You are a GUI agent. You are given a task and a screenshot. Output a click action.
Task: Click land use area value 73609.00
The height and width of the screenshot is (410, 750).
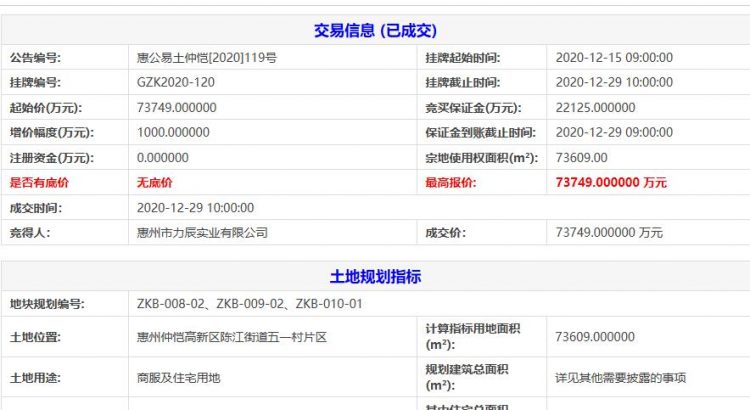point(581,158)
